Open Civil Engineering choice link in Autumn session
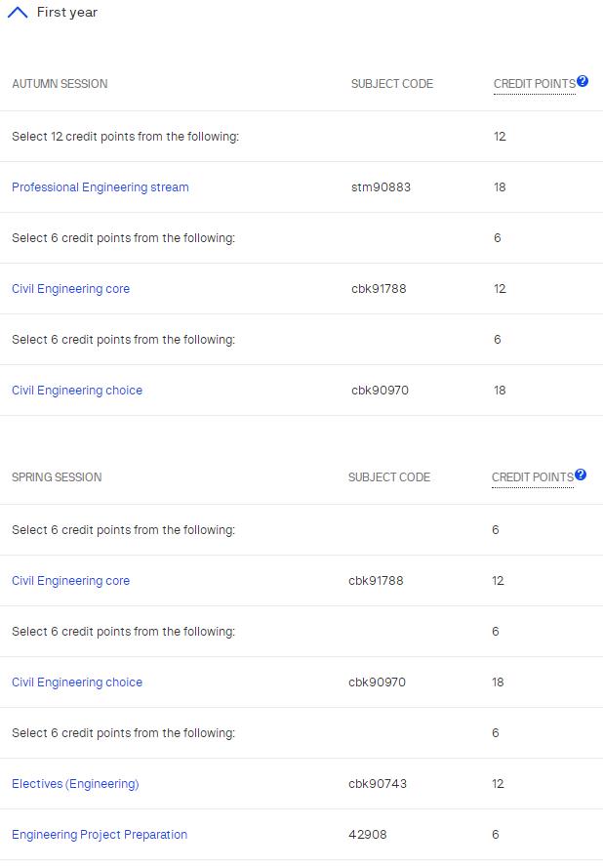This screenshot has height=868, width=603. coord(77,391)
